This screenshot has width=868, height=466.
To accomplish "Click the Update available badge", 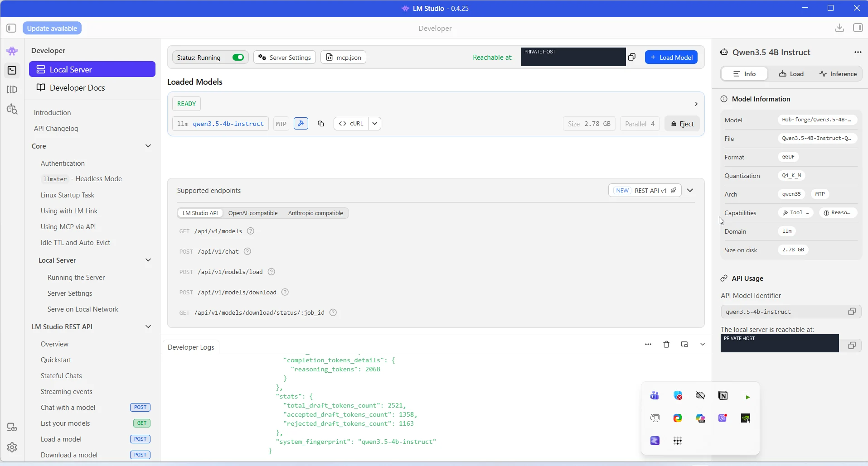I will click(52, 28).
